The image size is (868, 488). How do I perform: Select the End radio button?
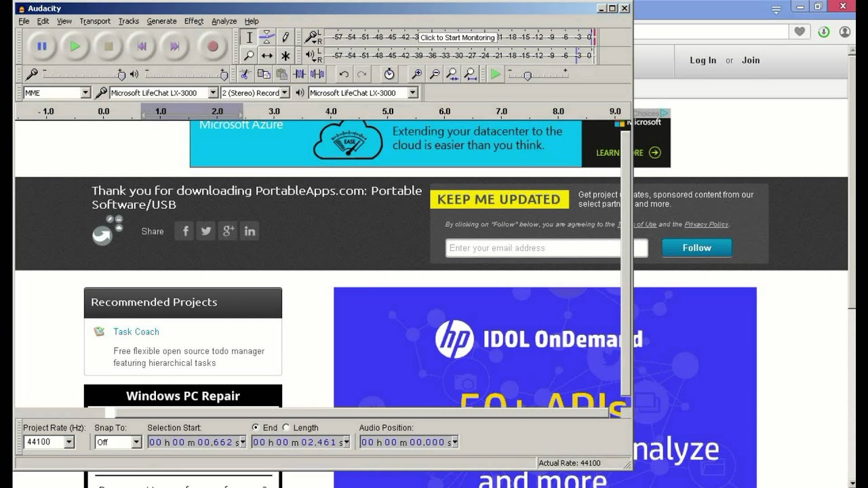click(255, 428)
